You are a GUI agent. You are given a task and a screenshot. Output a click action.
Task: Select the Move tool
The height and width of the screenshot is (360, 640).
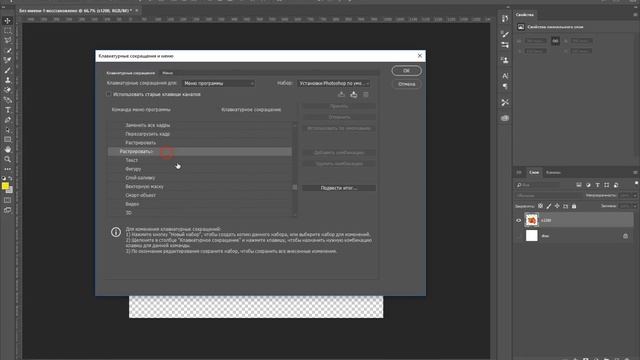7,21
